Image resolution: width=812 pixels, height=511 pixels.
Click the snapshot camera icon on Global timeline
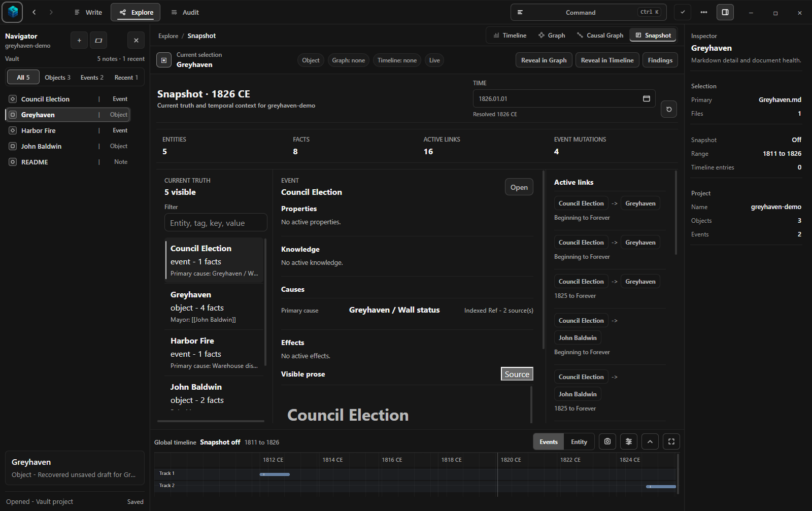point(607,441)
